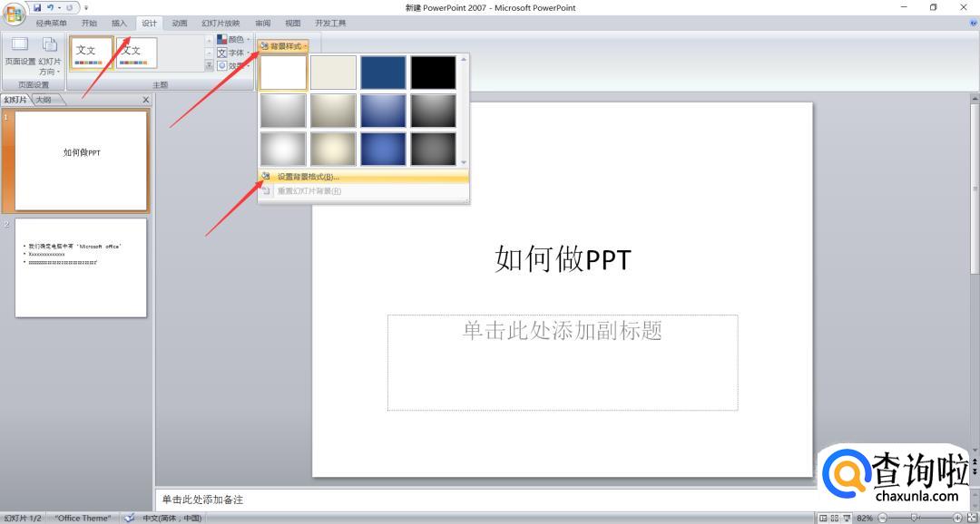Select slide 1 thumbnail 如何做PPT
Image resolution: width=980 pixels, height=524 pixels.
click(82, 160)
